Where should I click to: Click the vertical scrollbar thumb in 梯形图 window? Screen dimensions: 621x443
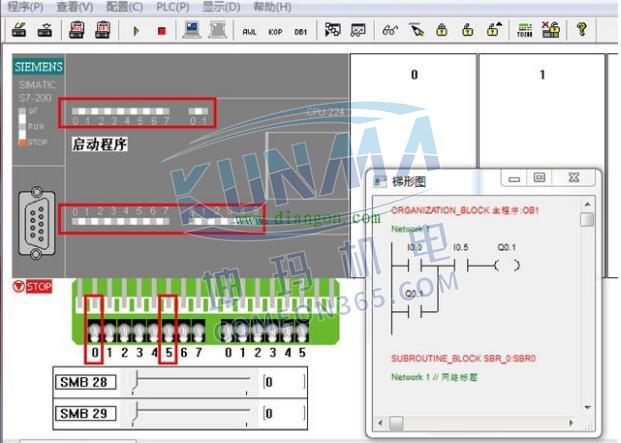pyautogui.click(x=587, y=220)
